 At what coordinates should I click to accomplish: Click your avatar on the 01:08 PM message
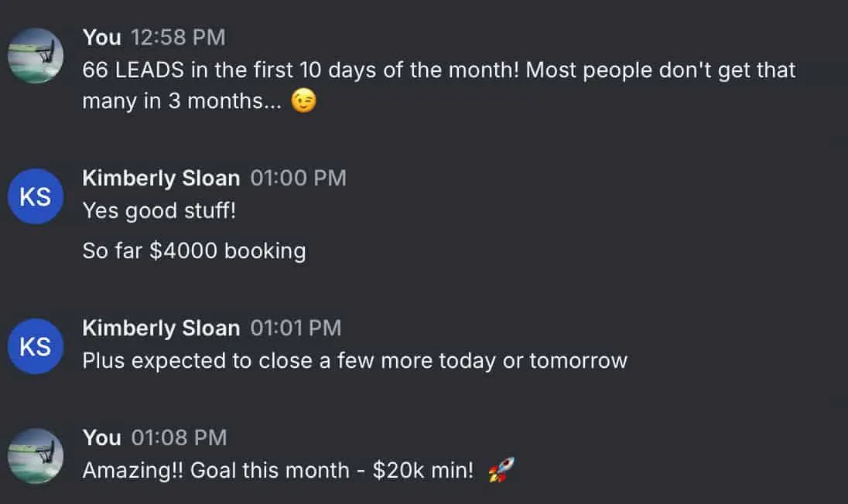coord(36,455)
